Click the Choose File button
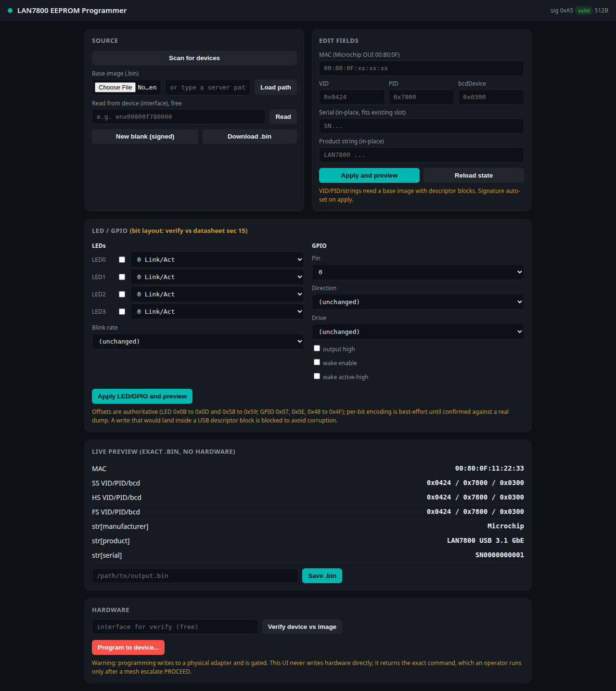The image size is (616, 691). click(x=115, y=88)
